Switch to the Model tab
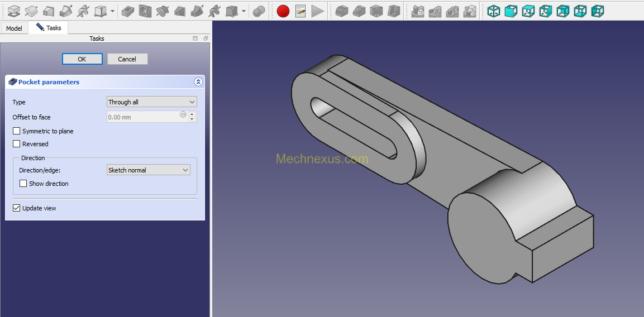Image resolution: width=644 pixels, height=317 pixels. coord(14,28)
